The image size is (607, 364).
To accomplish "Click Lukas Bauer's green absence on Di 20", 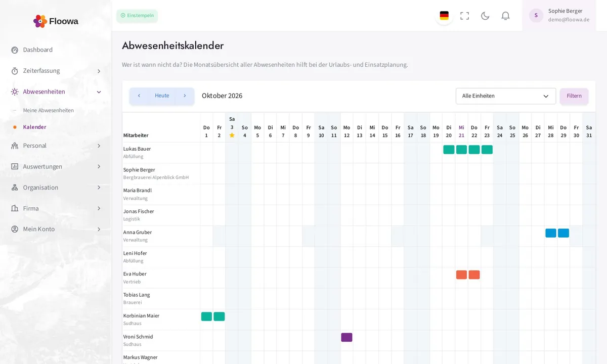I will click(449, 150).
